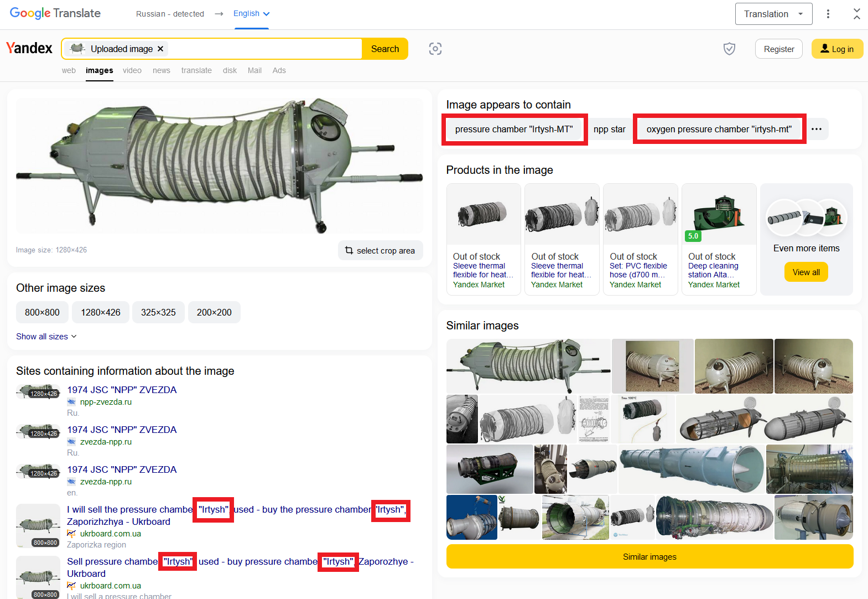This screenshot has height=599, width=868.
Task: Click the Log in button
Action: pos(837,49)
